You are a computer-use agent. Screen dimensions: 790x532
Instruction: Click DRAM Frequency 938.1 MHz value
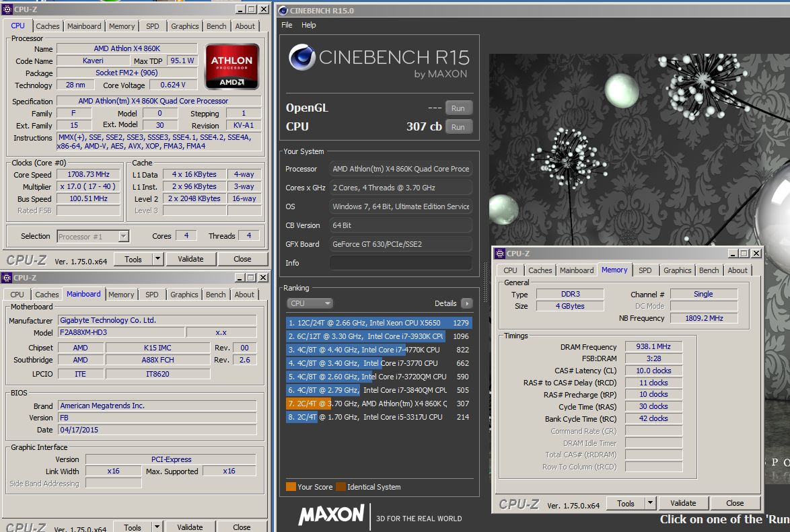tap(653, 346)
